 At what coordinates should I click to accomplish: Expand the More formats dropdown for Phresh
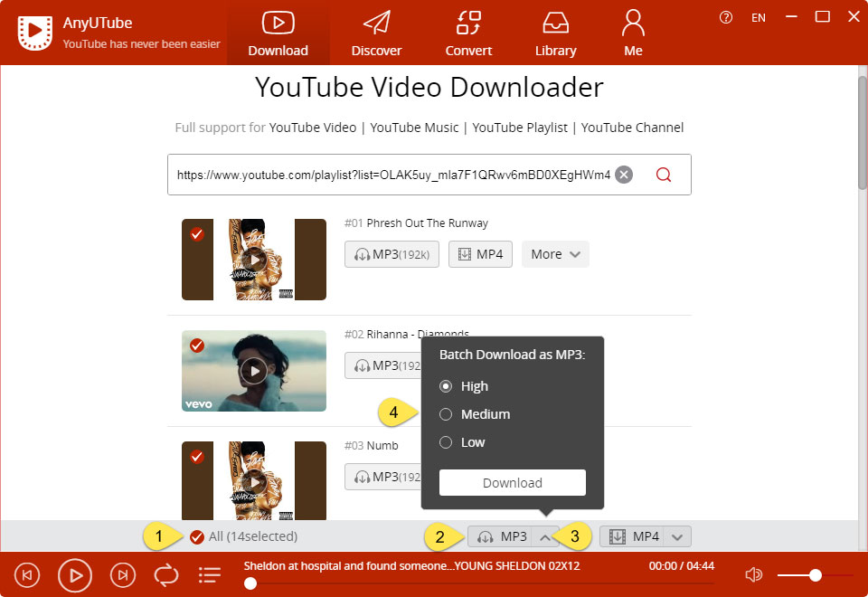(555, 254)
